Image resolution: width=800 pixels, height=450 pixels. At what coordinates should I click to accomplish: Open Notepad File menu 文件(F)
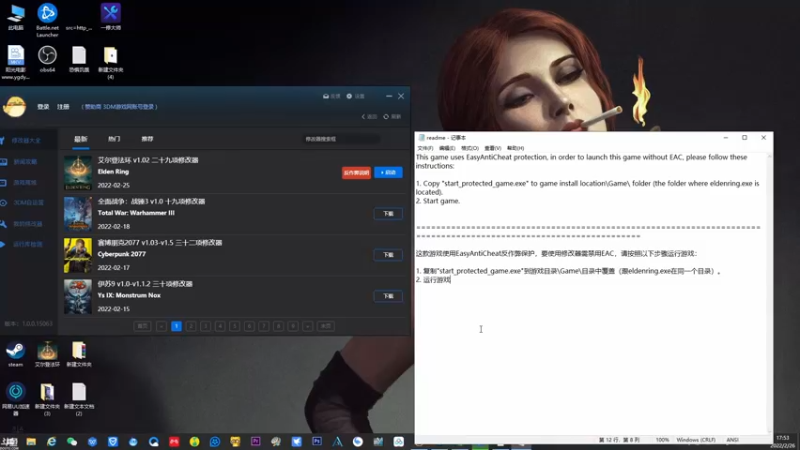[425, 148]
